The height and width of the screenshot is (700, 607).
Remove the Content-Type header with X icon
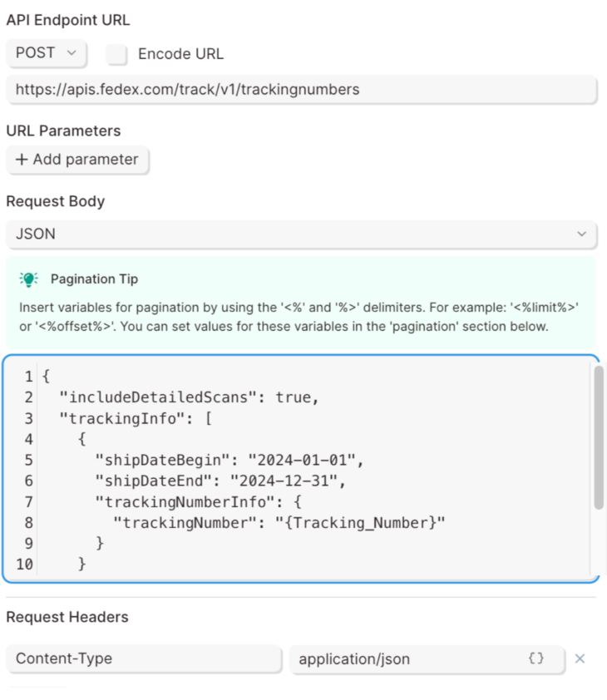[580, 658]
